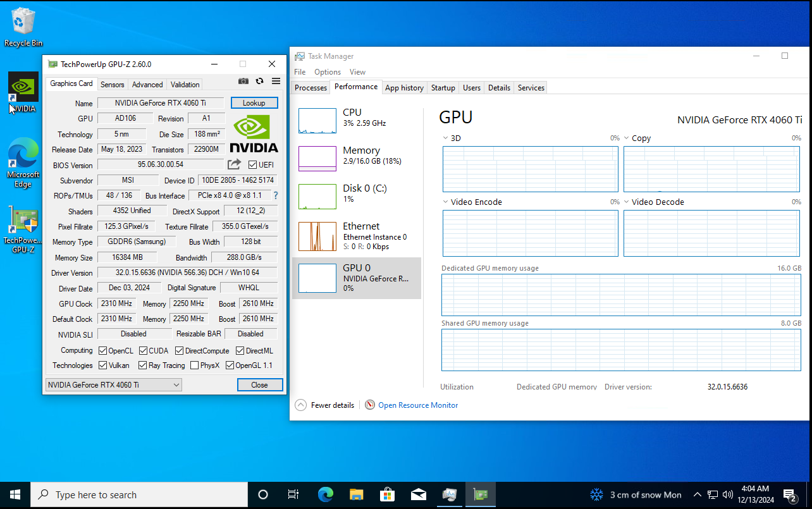Open Microsoft Store from the taskbar

[x=388, y=494]
